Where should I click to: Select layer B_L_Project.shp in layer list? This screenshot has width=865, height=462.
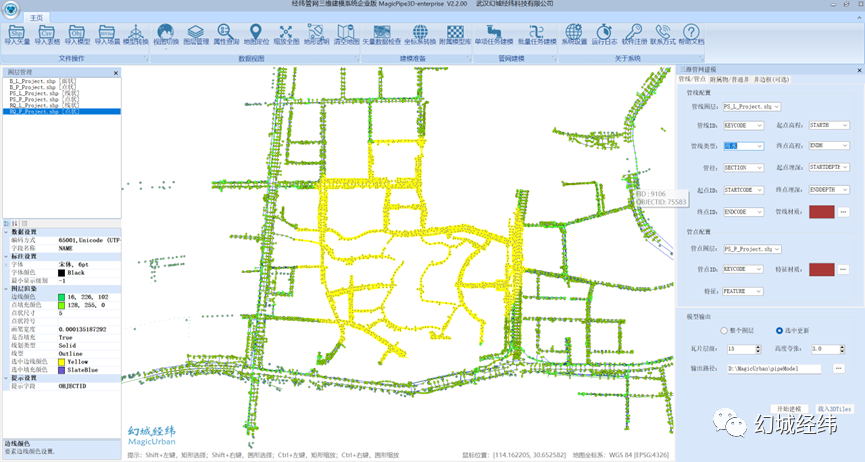[x=42, y=81]
